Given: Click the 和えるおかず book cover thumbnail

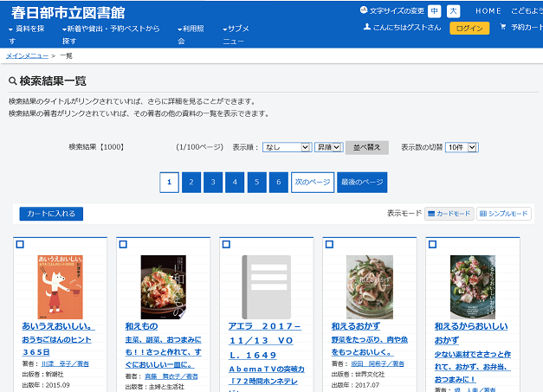Looking at the screenshot, I should [x=370, y=287].
